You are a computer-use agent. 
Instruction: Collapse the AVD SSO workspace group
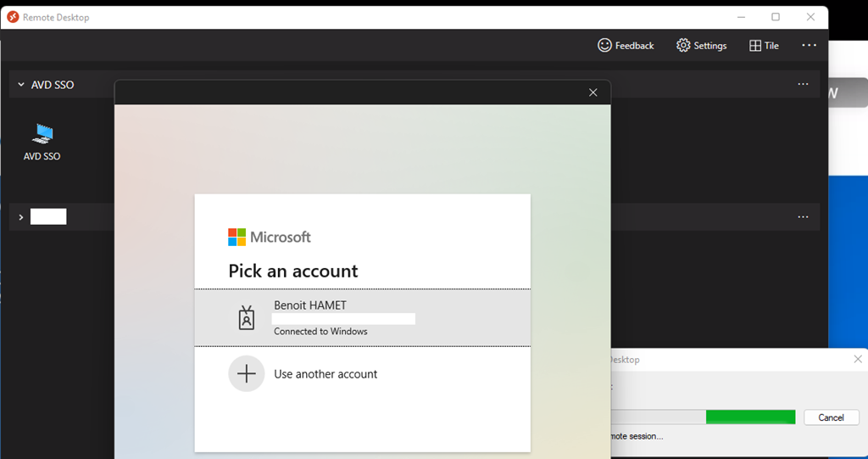tap(21, 85)
